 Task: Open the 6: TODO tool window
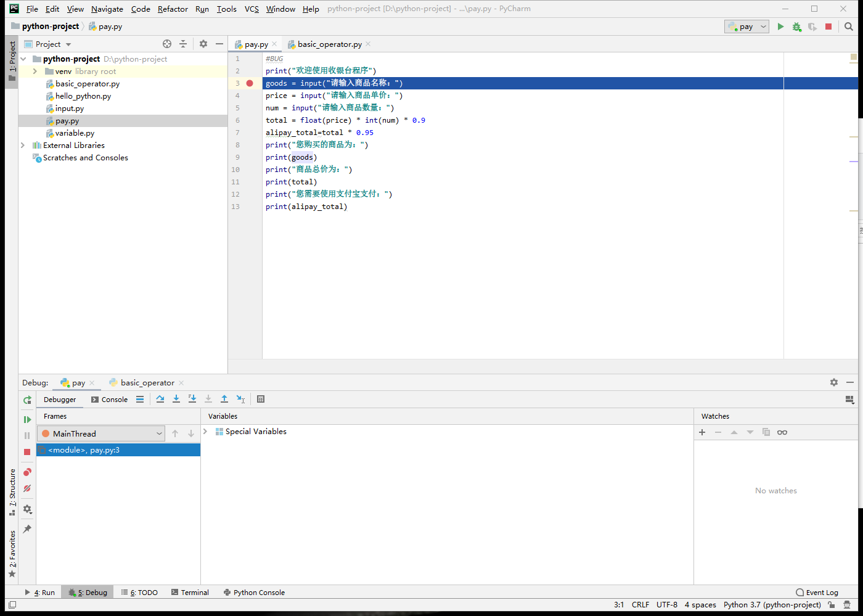(x=139, y=593)
